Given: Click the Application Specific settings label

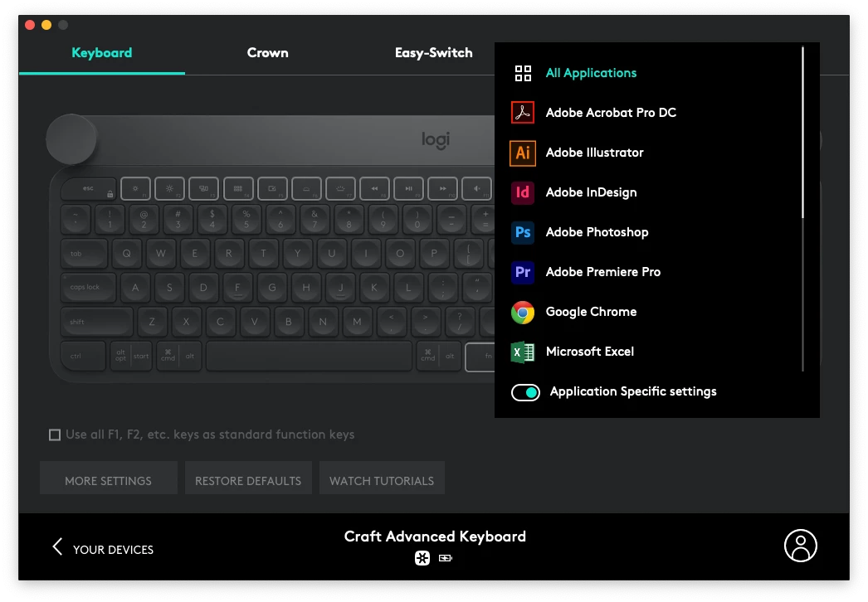Looking at the screenshot, I should [x=632, y=391].
